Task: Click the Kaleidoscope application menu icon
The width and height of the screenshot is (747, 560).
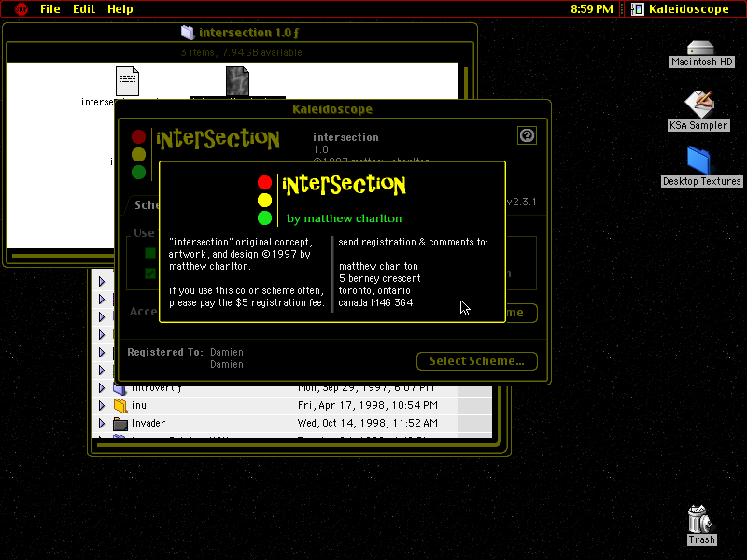Action: click(638, 9)
